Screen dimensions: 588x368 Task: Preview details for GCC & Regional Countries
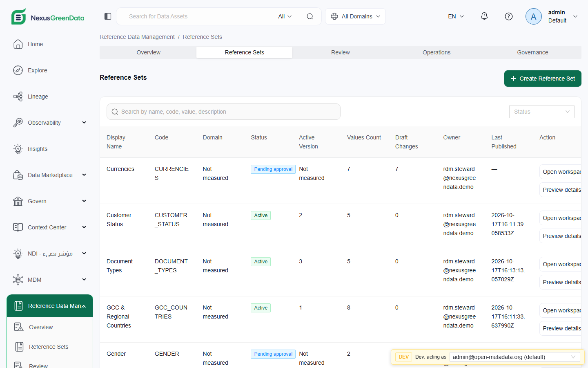pyautogui.click(x=561, y=328)
